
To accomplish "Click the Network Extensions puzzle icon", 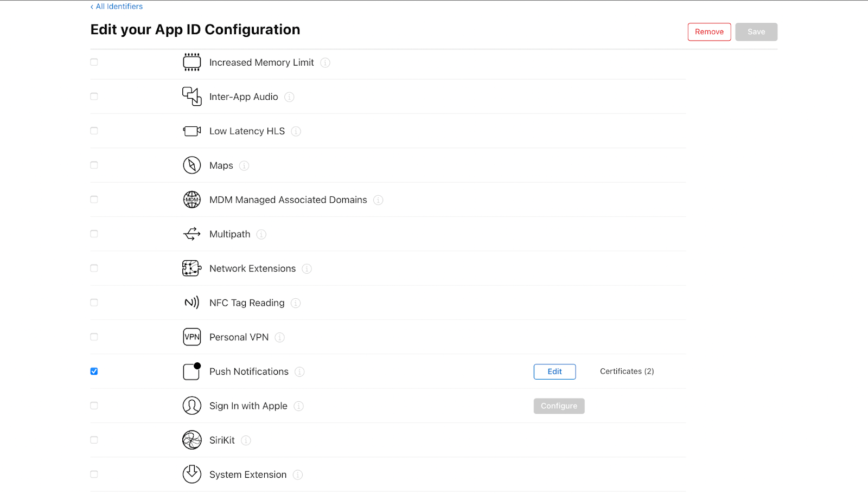I will coord(192,268).
